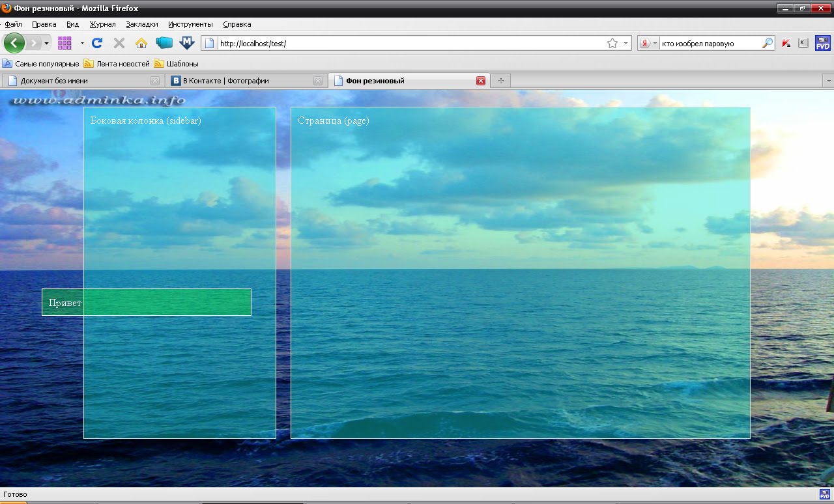Open the Yandex search engine selector
Screen dimensions: 834x504
[x=648, y=44]
